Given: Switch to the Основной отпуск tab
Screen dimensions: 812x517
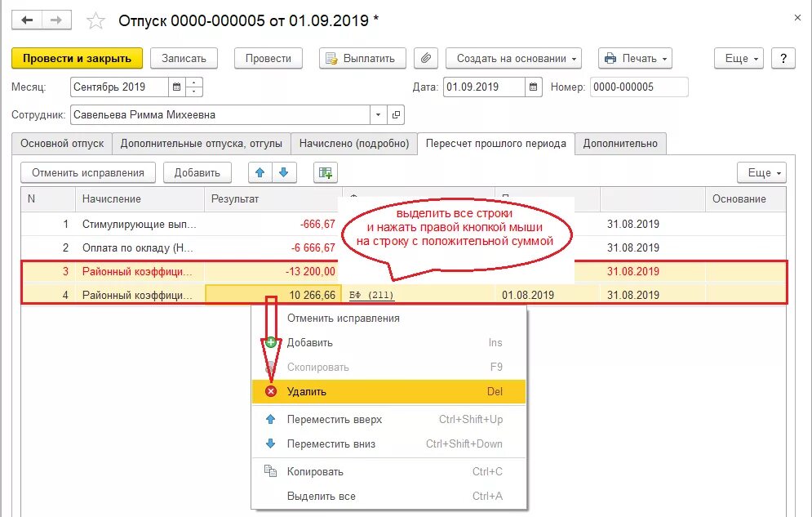Looking at the screenshot, I should [62, 144].
